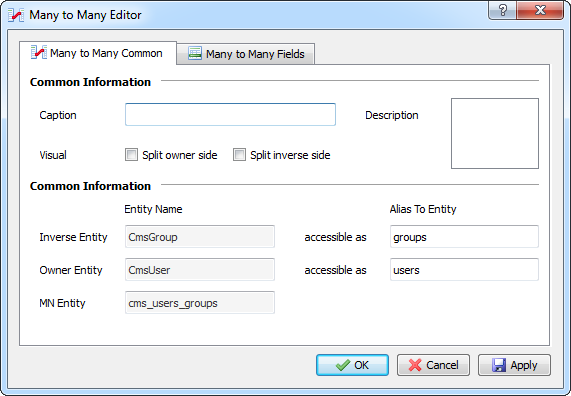The image size is (571, 396).
Task: Click the Cancel button
Action: (433, 365)
